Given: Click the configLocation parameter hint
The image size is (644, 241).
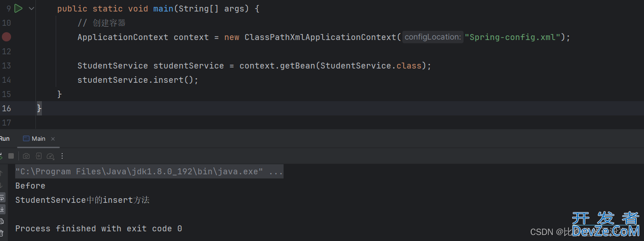Looking at the screenshot, I should click(432, 37).
